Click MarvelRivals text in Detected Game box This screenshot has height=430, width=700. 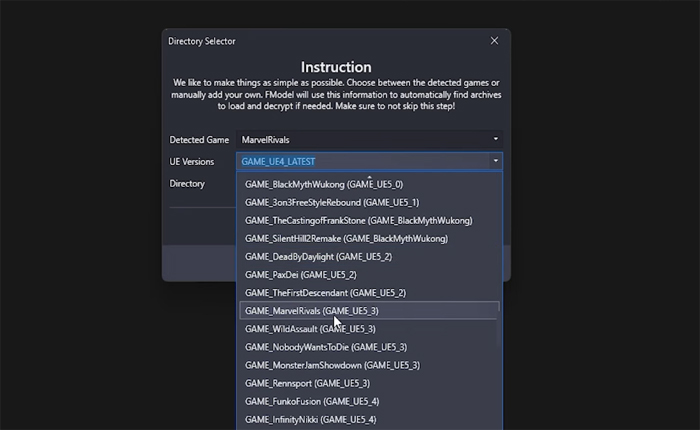point(267,139)
